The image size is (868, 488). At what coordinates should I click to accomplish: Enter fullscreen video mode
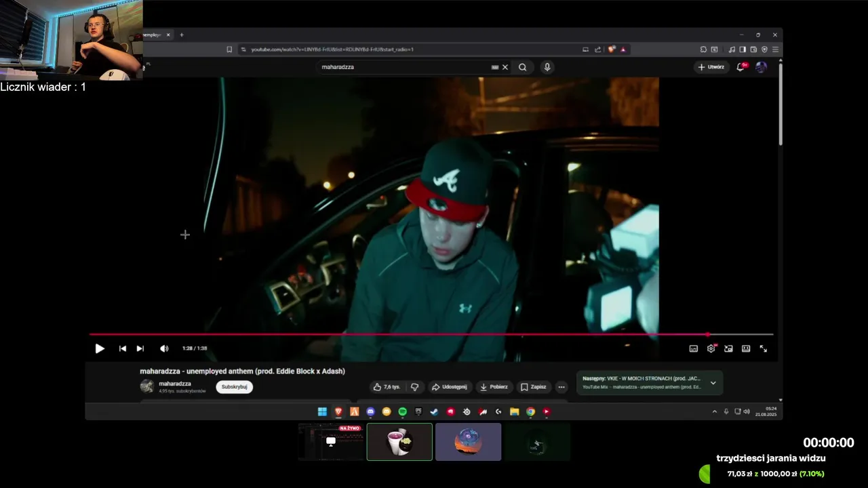[764, 348]
